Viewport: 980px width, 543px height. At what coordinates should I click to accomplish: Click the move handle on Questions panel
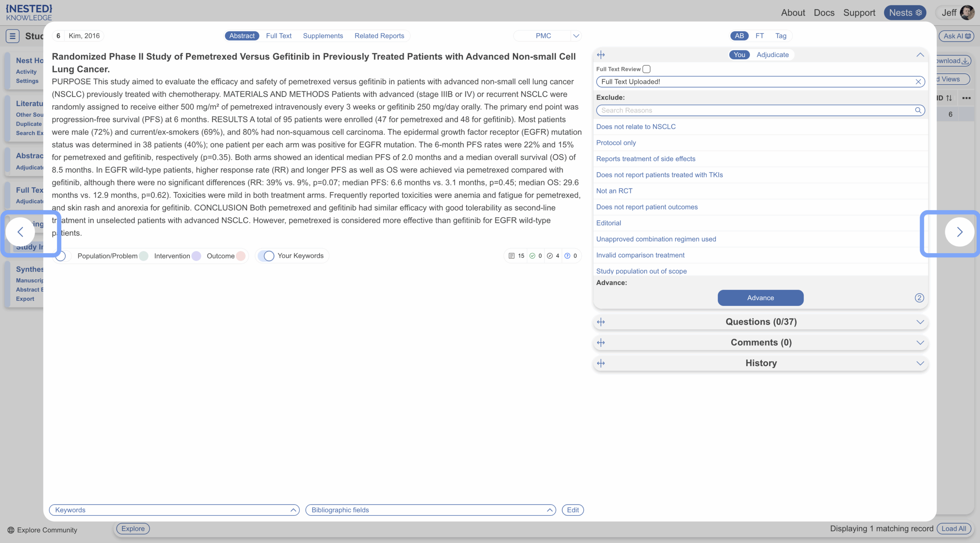(x=601, y=322)
